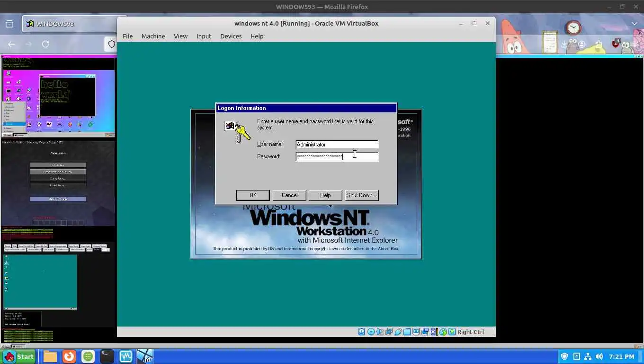Click the recording icon in VirtualBox status bar
This screenshot has height=364, width=644.
point(425,332)
